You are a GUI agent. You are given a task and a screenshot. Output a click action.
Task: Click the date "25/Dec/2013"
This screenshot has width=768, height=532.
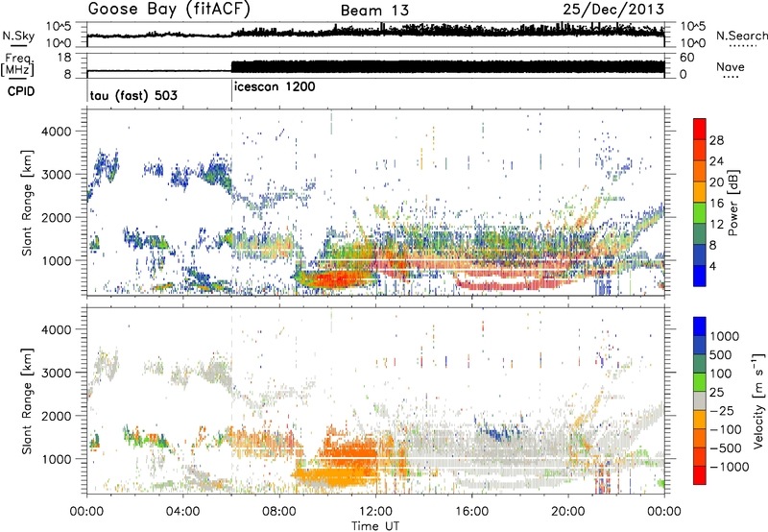(613, 9)
